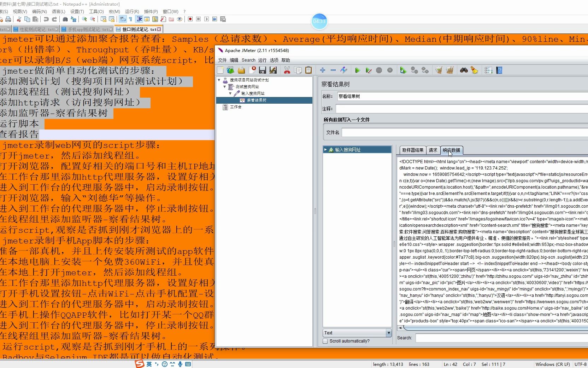Click JMeter Shutdown icon
The height and width of the screenshot is (368, 588).
(390, 70)
